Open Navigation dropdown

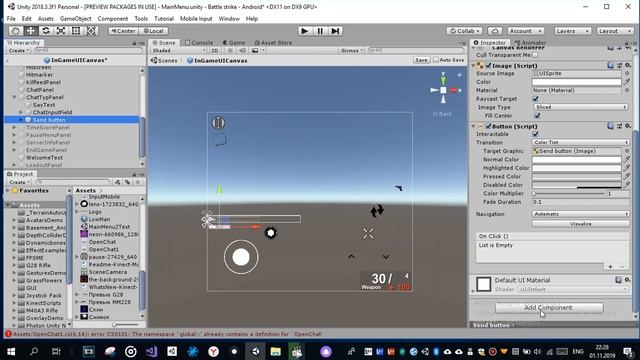[x=580, y=214]
